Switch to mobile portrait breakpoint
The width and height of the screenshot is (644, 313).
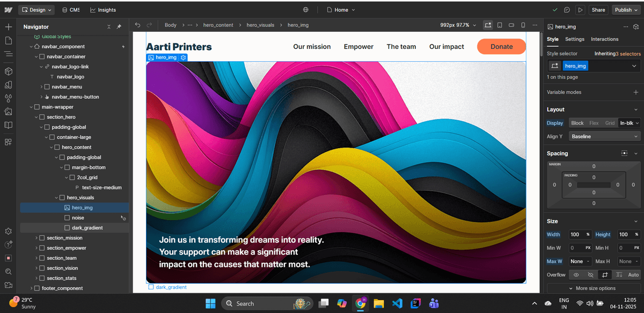(523, 25)
